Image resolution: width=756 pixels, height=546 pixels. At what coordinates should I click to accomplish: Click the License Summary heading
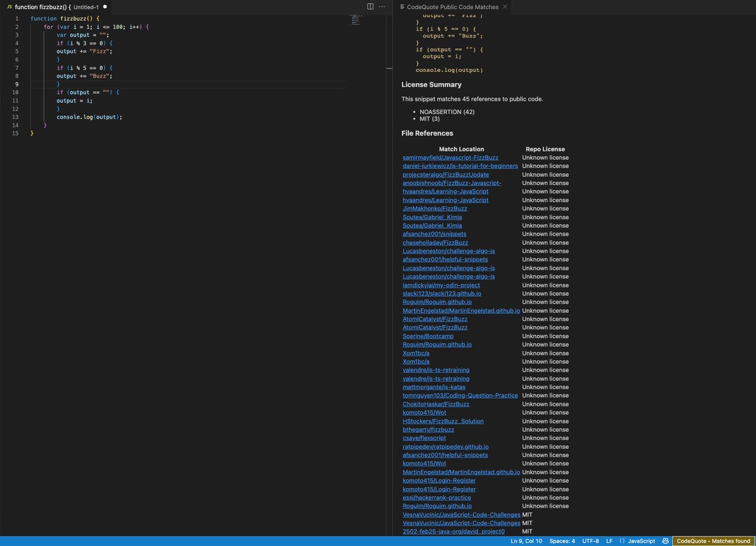point(432,84)
